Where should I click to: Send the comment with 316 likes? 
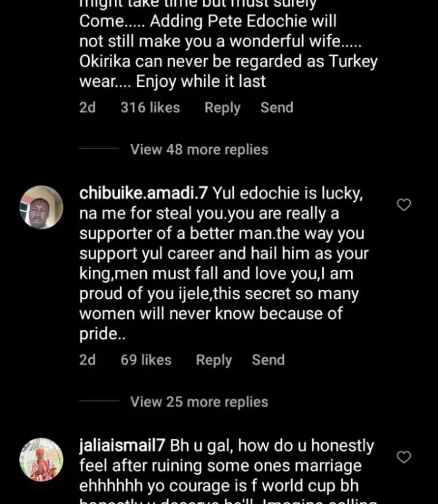(x=277, y=107)
